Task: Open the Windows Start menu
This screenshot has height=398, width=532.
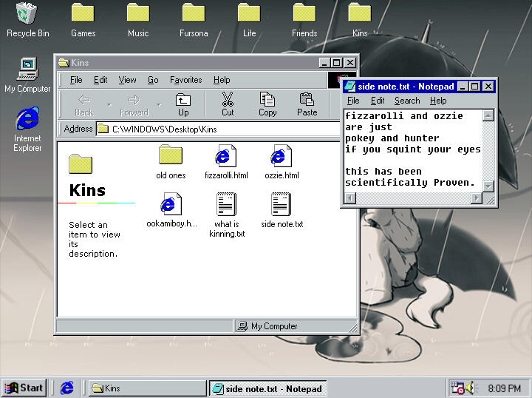Action: 24,388
